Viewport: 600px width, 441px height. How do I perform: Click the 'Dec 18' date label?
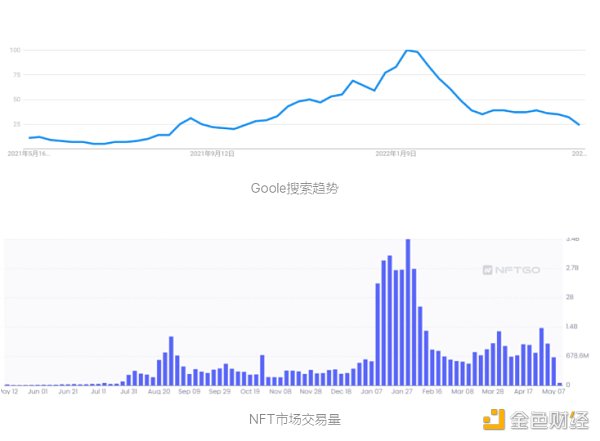coord(341,391)
